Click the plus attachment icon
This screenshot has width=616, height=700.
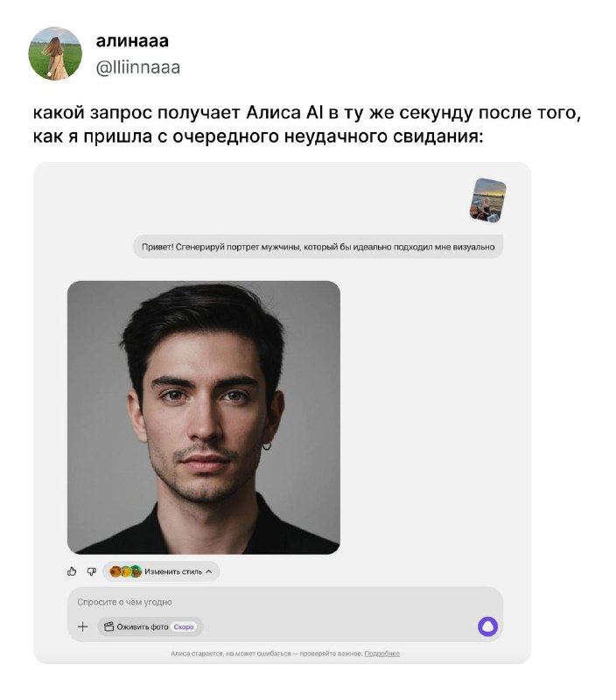click(82, 626)
